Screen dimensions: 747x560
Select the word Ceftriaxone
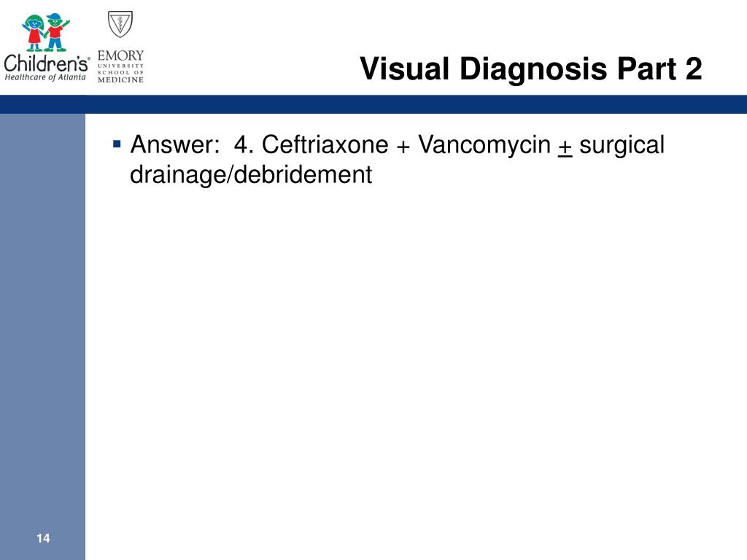(325, 144)
